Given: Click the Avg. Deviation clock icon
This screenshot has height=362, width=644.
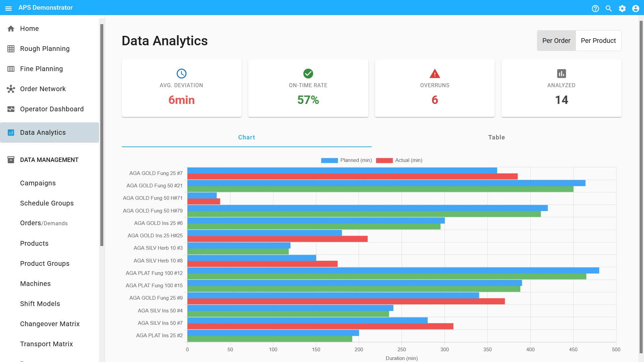Looking at the screenshot, I should point(181,73).
